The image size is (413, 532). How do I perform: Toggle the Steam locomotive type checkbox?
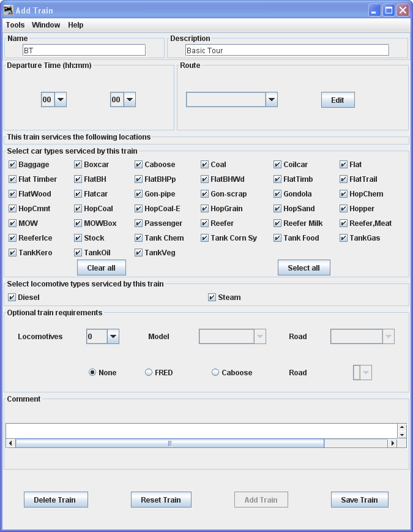coord(212,298)
